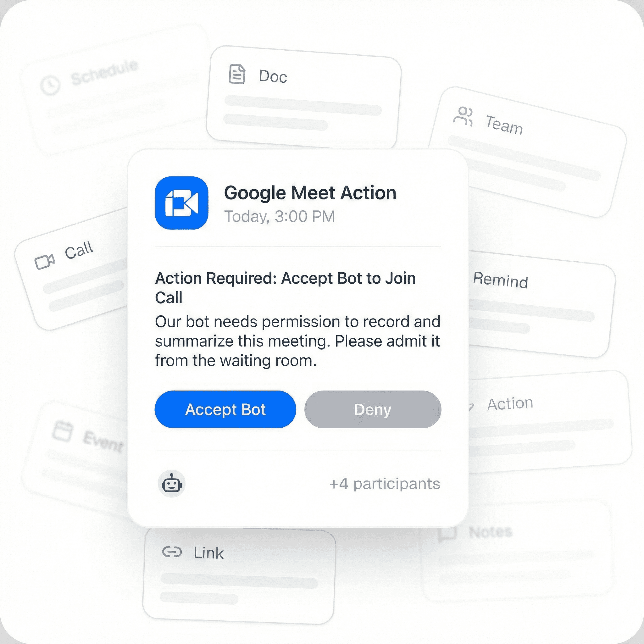The width and height of the screenshot is (644, 644).
Task: Click the calendar icon on Event card
Action: pos(63,431)
